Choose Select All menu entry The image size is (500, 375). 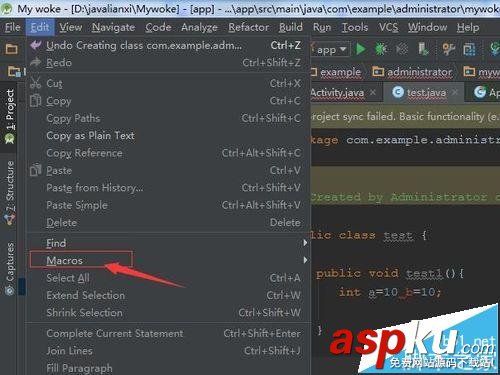tap(168, 278)
